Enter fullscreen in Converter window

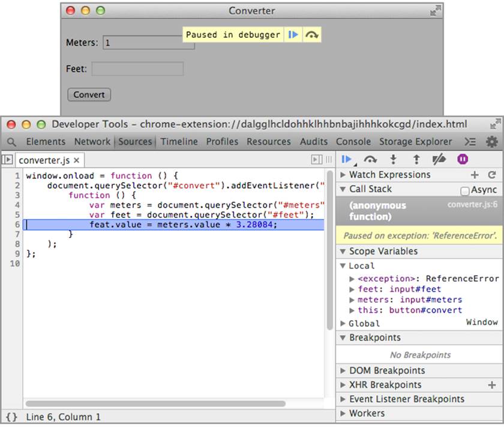(x=436, y=11)
